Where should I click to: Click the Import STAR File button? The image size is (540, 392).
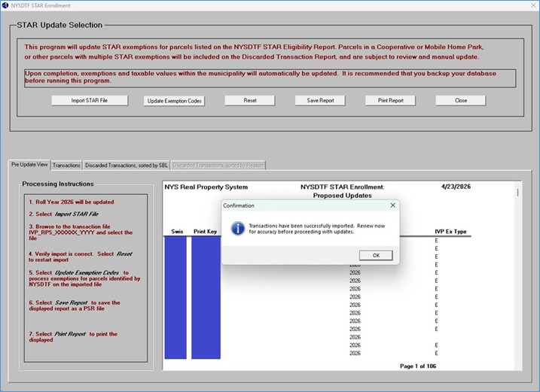[90, 101]
